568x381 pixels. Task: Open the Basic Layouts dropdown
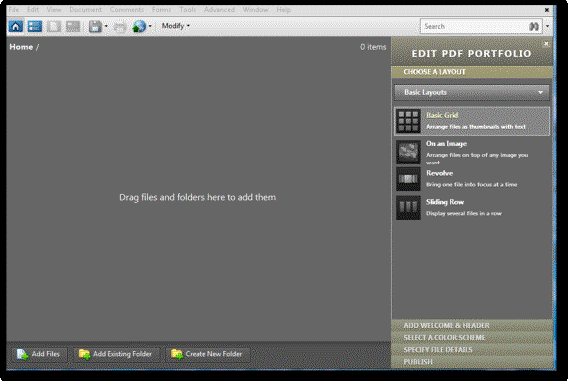pos(472,92)
